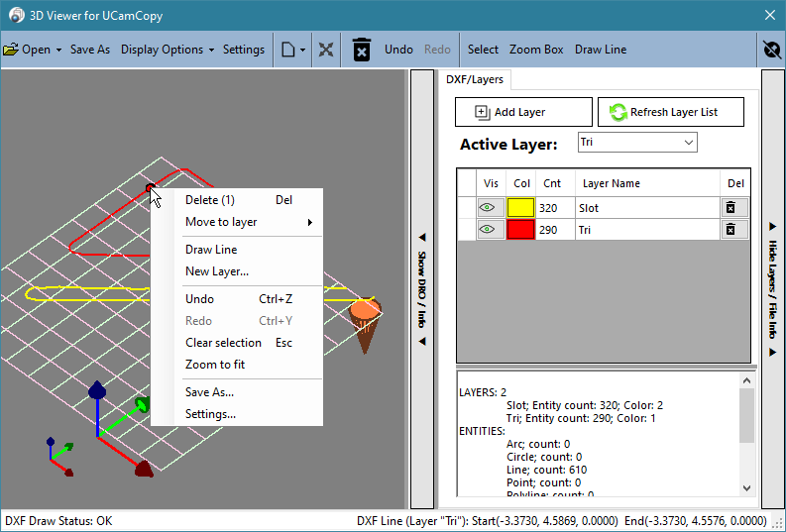Click the yellow color swatch for Slot
Viewport: 786px width, 532px height.
coord(520,207)
